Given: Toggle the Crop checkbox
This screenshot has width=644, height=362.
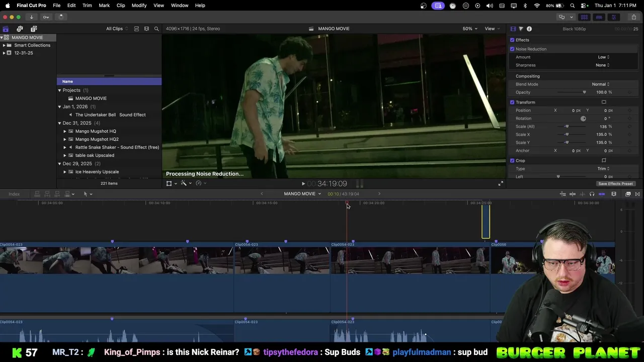Looking at the screenshot, I should 512,161.
